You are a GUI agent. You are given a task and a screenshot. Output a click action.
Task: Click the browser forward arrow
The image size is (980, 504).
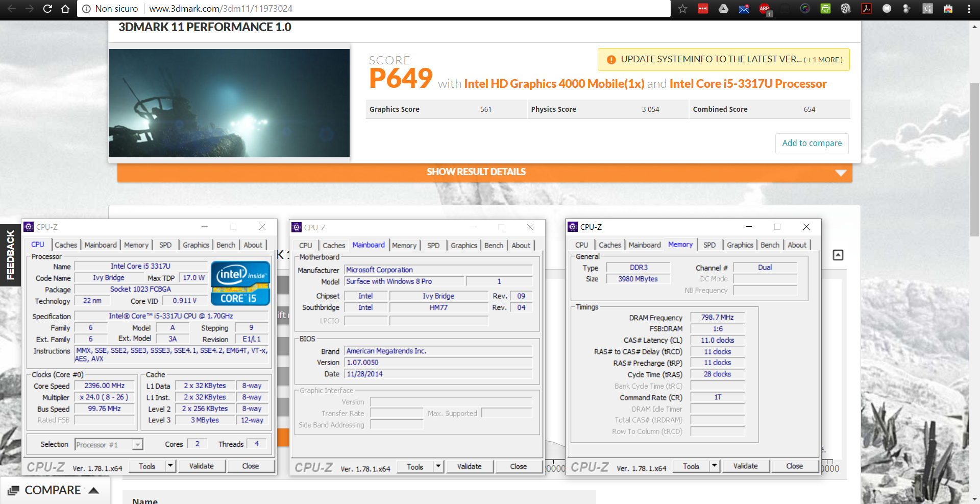click(30, 9)
